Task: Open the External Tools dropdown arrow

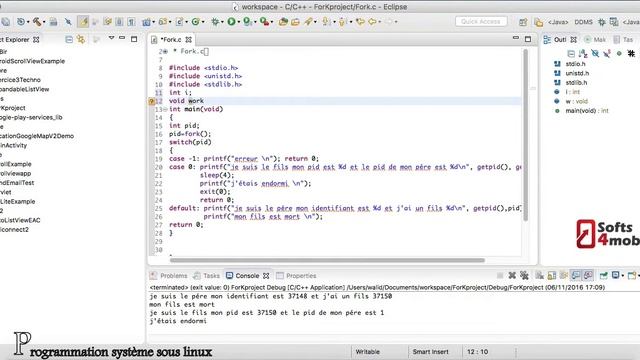Action: (x=271, y=22)
